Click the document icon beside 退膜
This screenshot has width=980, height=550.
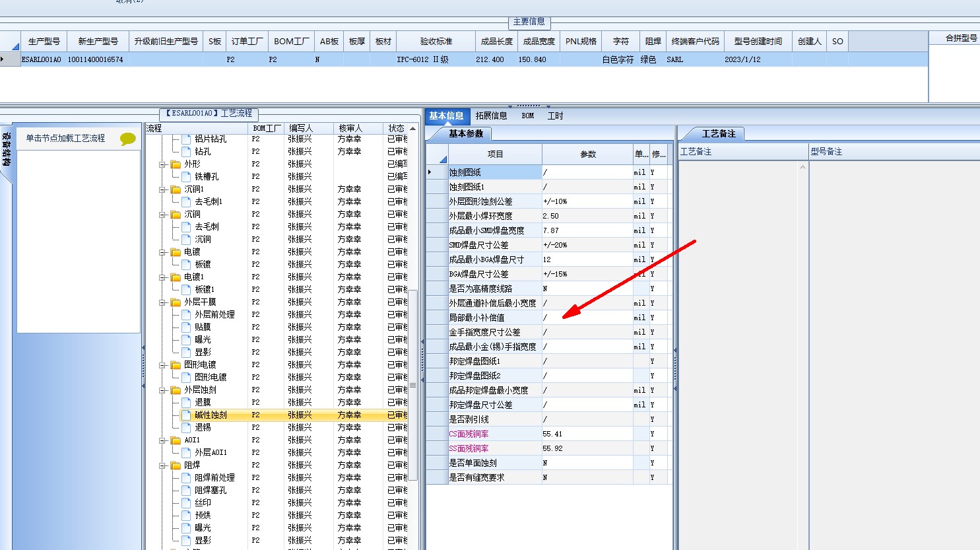(x=186, y=403)
